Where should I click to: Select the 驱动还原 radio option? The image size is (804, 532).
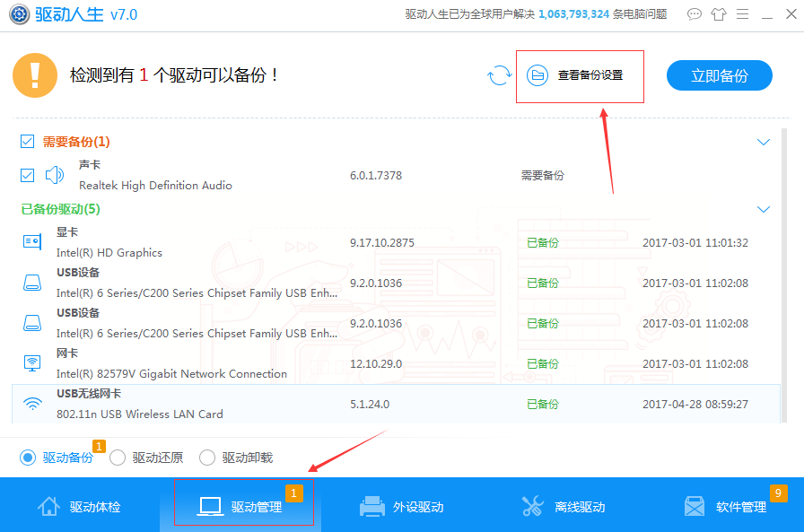pyautogui.click(x=118, y=458)
